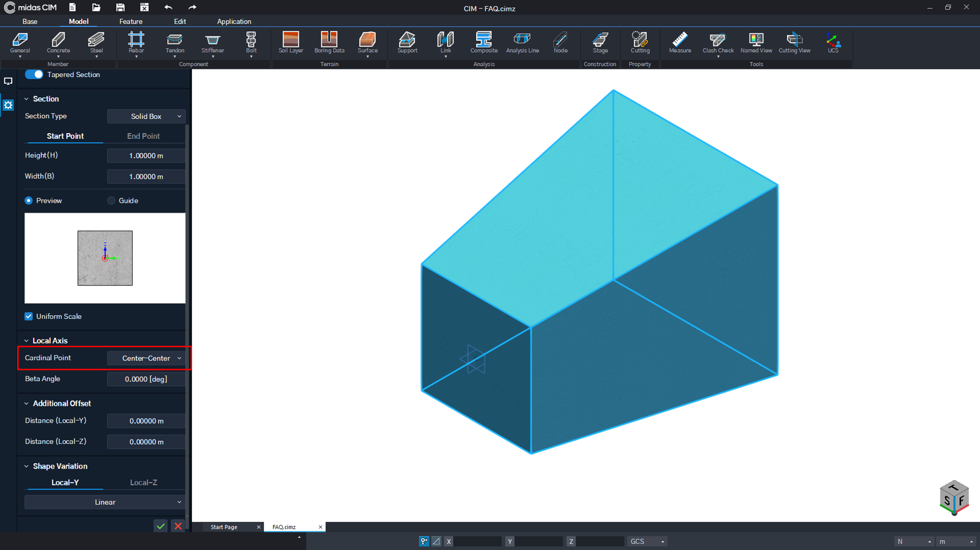The height and width of the screenshot is (550, 980).
Task: Open the Cardinal Point dropdown
Action: point(146,358)
